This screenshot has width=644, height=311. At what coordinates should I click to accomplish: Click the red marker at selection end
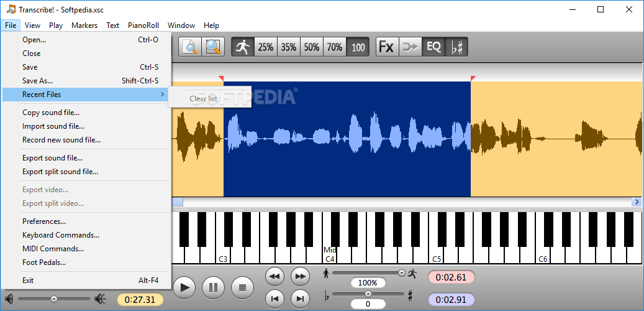click(473, 78)
